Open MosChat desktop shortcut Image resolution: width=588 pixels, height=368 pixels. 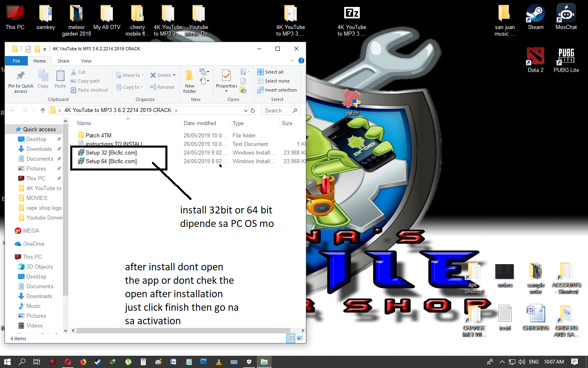(x=566, y=17)
